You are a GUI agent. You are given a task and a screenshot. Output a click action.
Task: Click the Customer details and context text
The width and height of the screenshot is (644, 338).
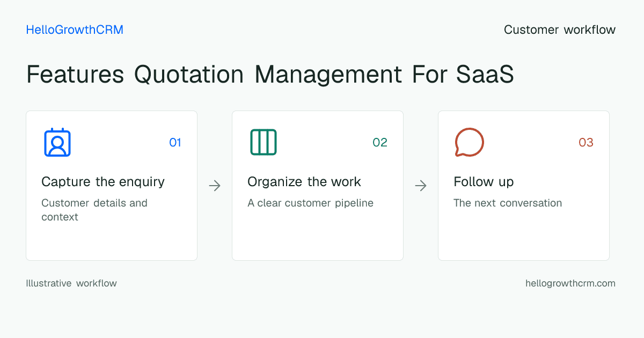pos(94,210)
